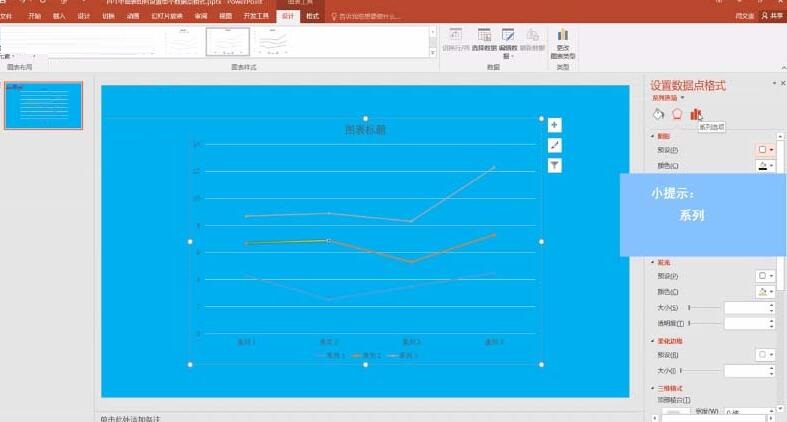The height and width of the screenshot is (422, 787).
Task: Open the 幻灯片放映 (Slide Show) tab
Action: pyautogui.click(x=167, y=16)
